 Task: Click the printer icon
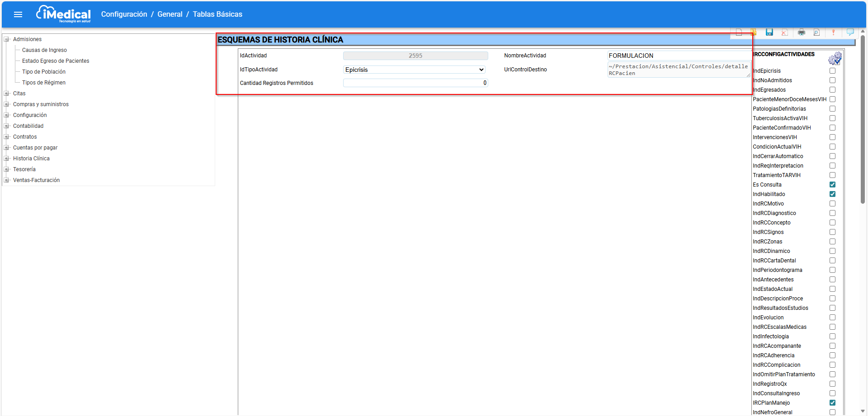click(802, 33)
